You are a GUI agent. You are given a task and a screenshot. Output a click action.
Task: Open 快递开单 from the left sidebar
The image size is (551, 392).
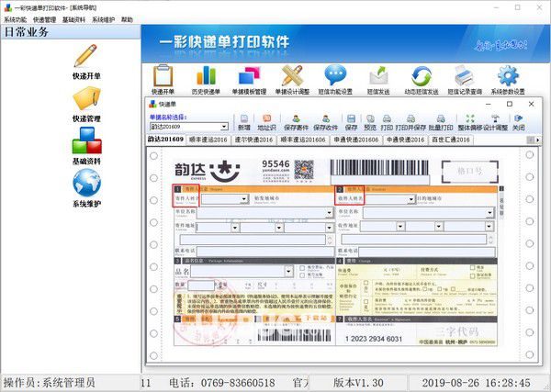click(x=86, y=62)
